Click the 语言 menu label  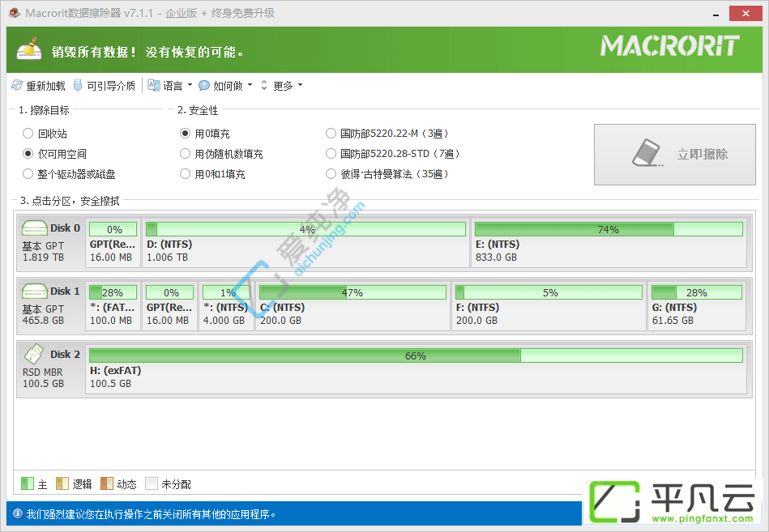(173, 86)
